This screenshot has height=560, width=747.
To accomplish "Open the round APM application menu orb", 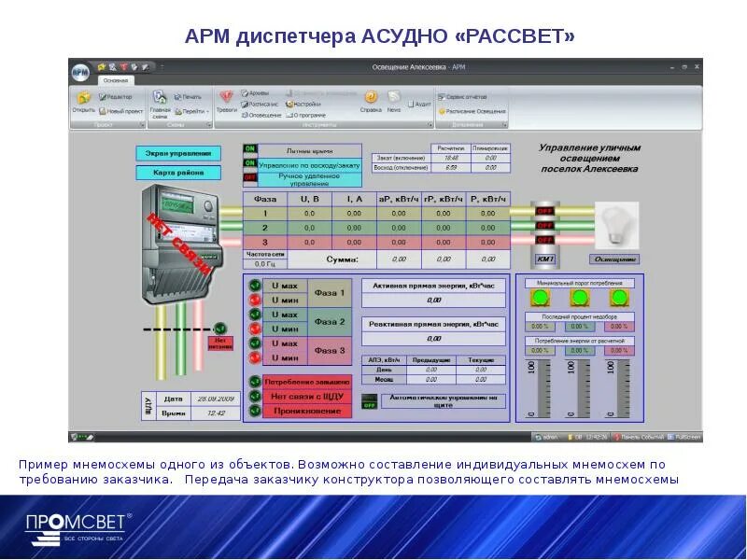I will point(80,73).
